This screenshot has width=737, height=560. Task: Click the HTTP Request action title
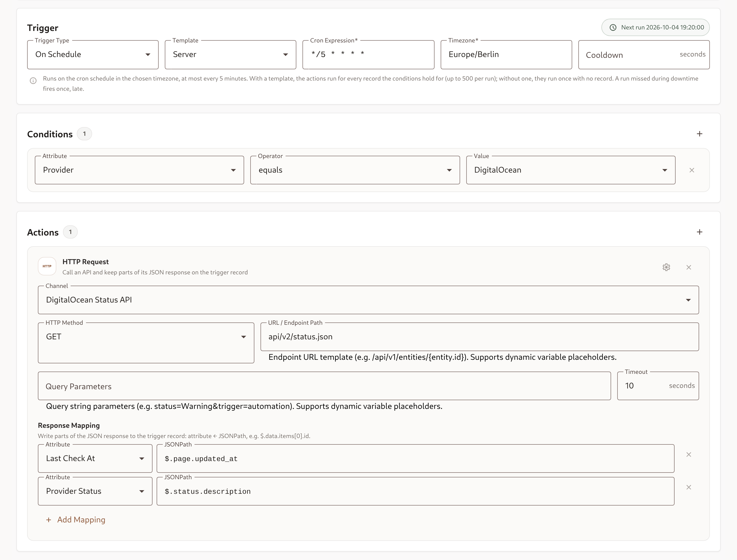(85, 262)
